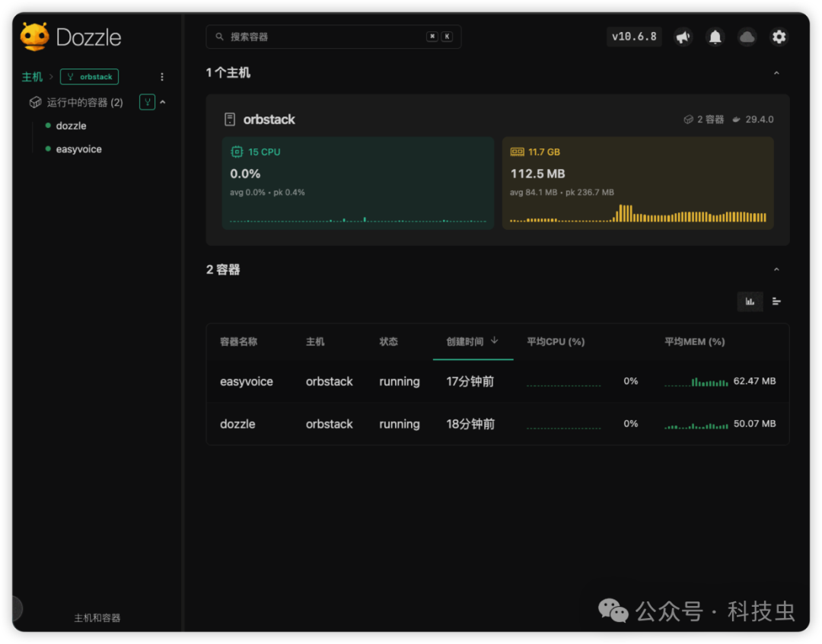Screen dimensions: 822x644
Task: Open easyvoice container in sidebar
Action: pyautogui.click(x=78, y=149)
